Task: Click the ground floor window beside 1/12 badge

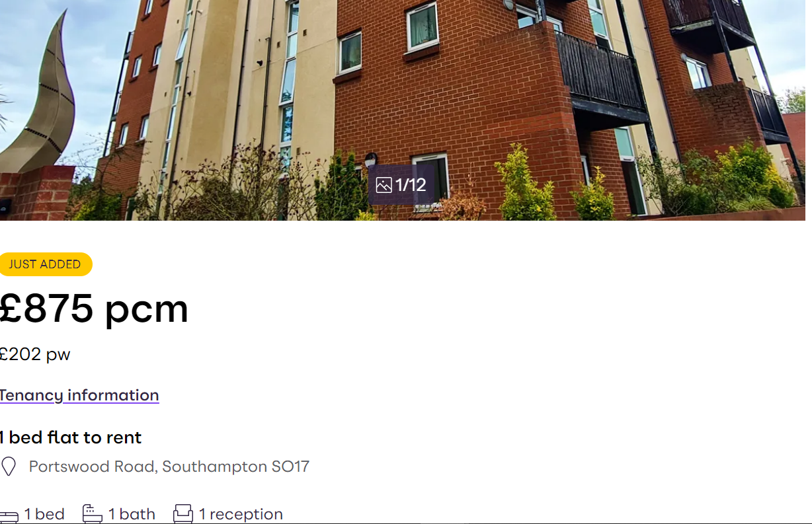Action: (430, 178)
